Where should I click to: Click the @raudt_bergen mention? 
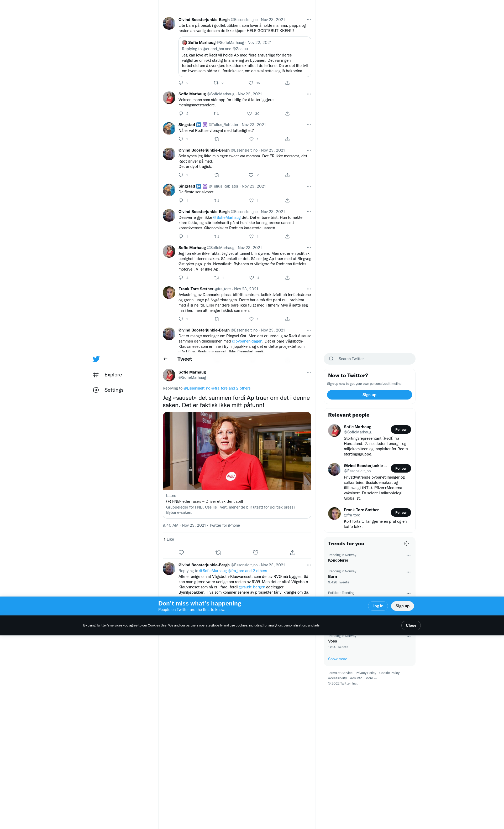point(252,587)
